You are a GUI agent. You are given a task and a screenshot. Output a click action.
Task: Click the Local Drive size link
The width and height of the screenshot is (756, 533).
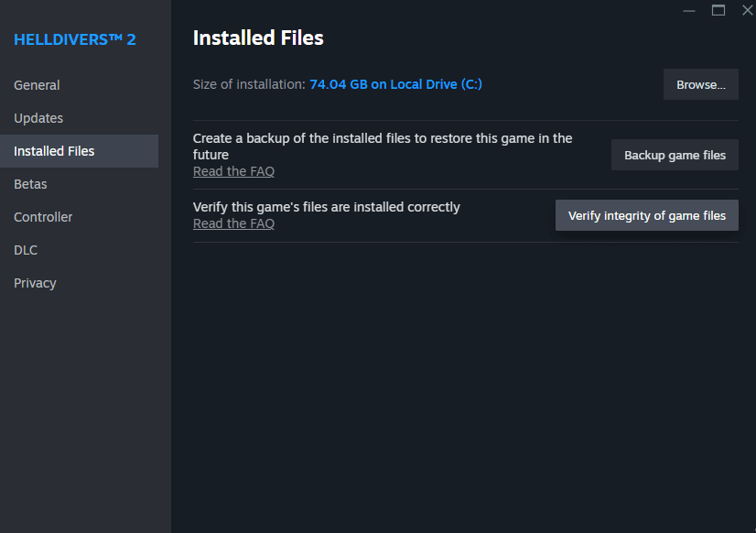coord(395,83)
